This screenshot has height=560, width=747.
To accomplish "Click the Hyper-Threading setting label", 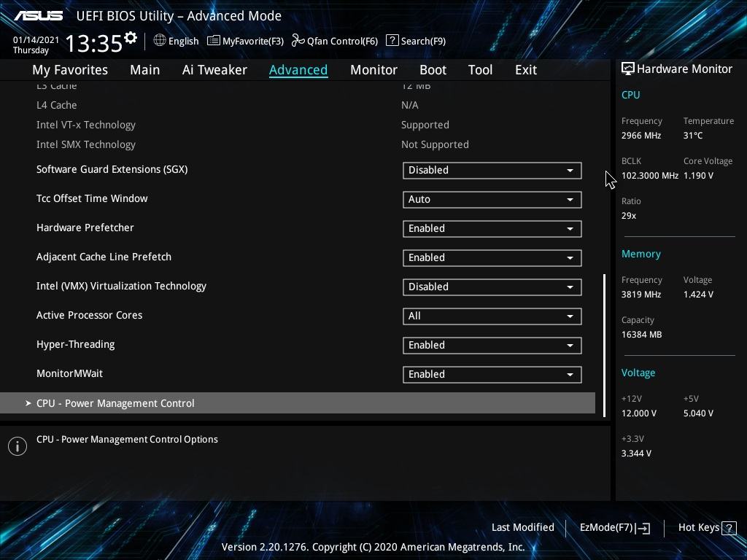I will (75, 344).
